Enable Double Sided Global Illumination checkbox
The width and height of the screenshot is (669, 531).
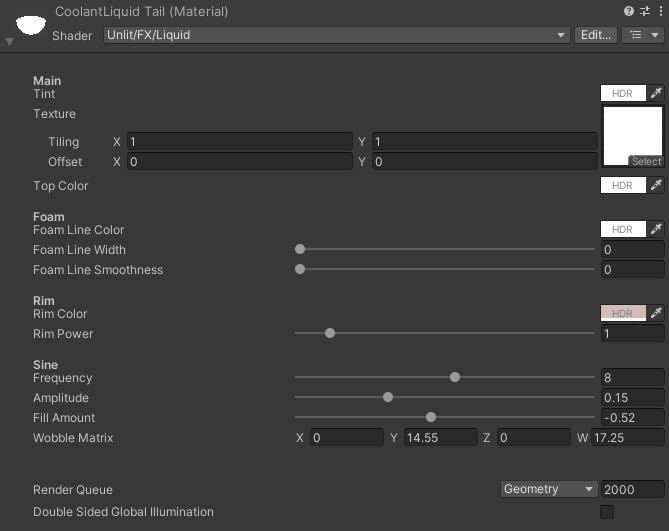[x=606, y=512]
